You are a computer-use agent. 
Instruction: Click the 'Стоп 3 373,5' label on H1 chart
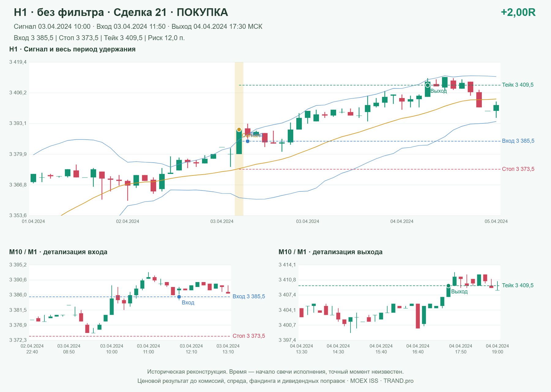(518, 169)
